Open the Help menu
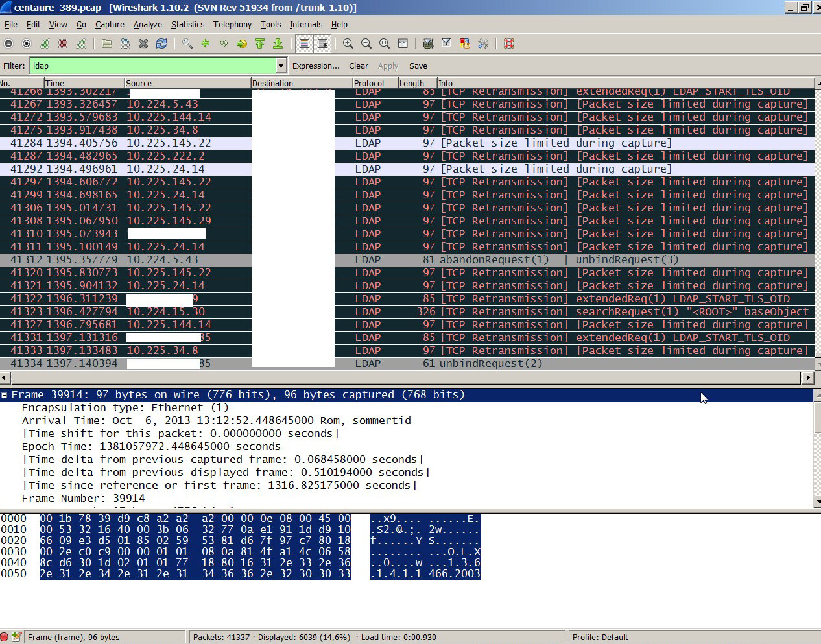This screenshot has height=644, width=821. (339, 25)
